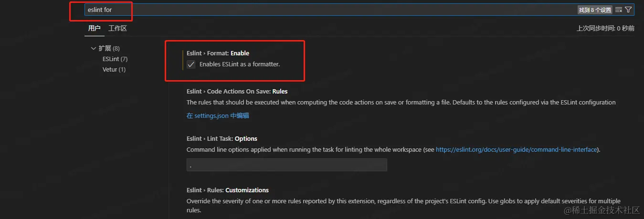
Task: Select ESLint (7) in the settings tree
Action: pyautogui.click(x=115, y=59)
